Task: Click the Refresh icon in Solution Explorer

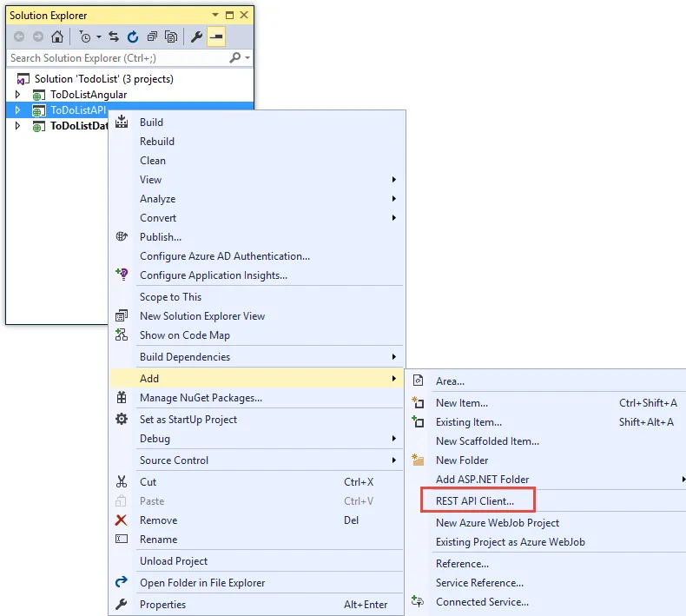Action: coord(133,36)
